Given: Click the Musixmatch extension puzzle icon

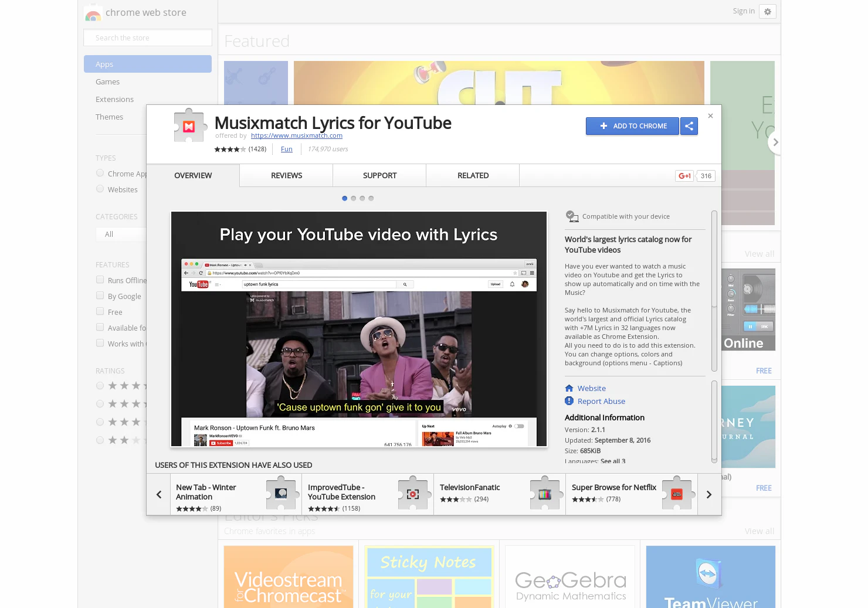Looking at the screenshot, I should point(190,125).
